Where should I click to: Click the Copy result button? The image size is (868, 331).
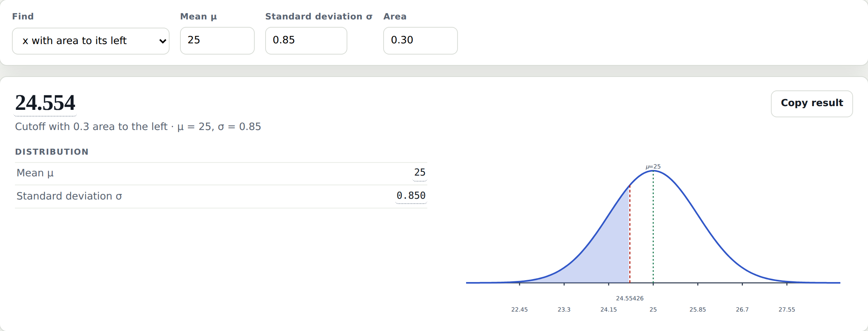pyautogui.click(x=812, y=103)
